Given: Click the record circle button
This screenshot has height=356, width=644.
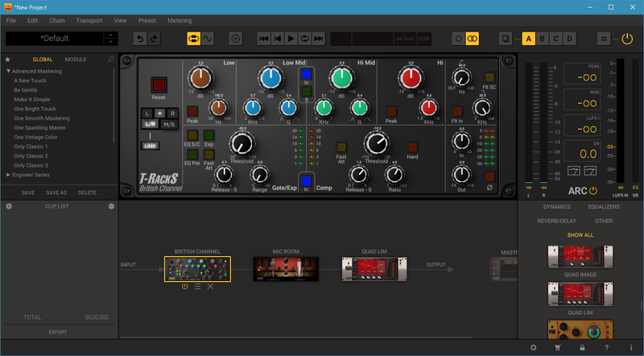Looking at the screenshot, I should (236, 39).
